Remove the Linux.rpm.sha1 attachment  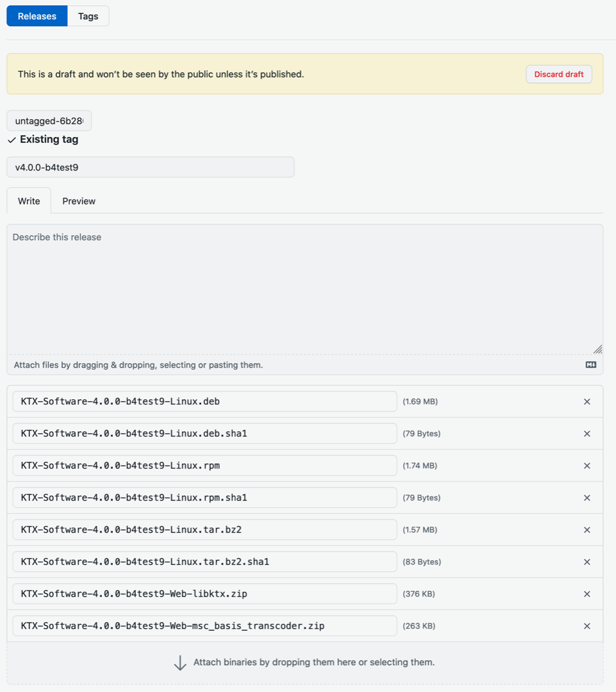pyautogui.click(x=587, y=497)
